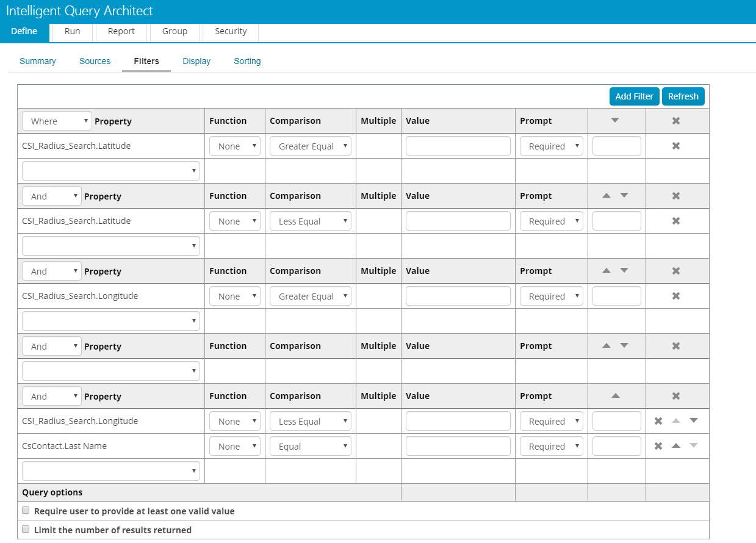
Task: Delete the CsContact.Last Name filter row
Action: (658, 446)
